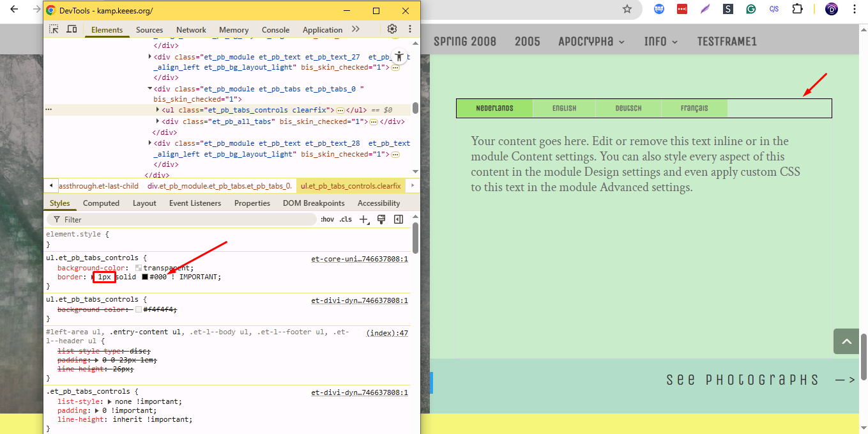Click the #000 border color swatch

[x=145, y=277]
